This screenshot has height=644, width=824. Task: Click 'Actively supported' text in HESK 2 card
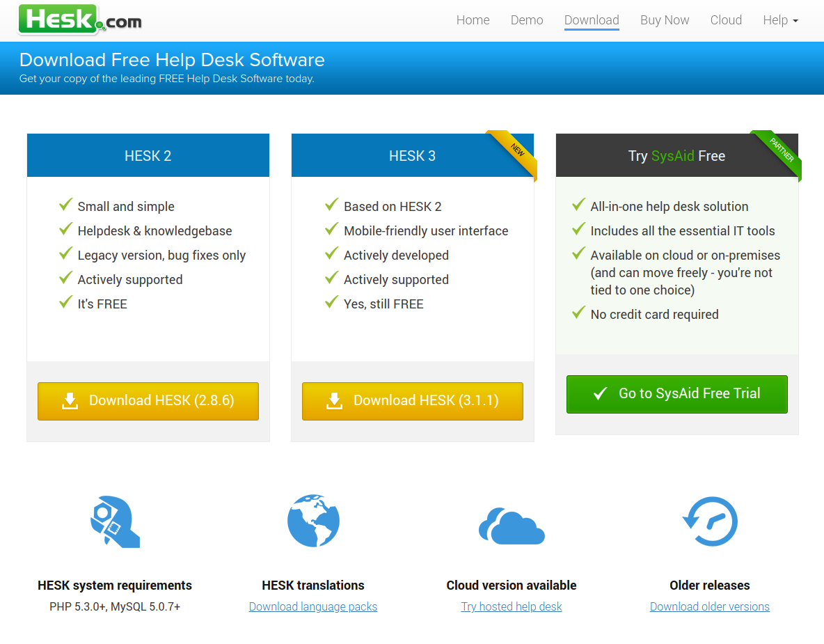[130, 280]
